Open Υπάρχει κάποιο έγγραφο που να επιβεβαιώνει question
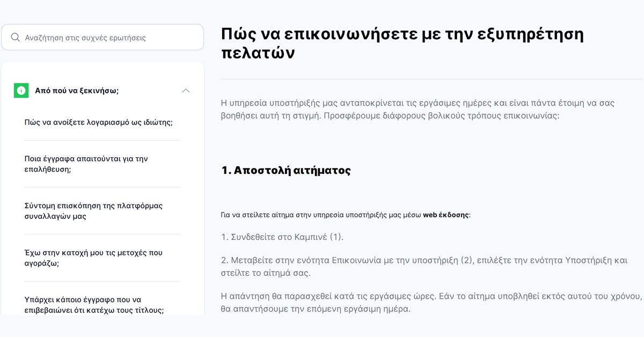The height and width of the screenshot is (337, 644). point(94,305)
